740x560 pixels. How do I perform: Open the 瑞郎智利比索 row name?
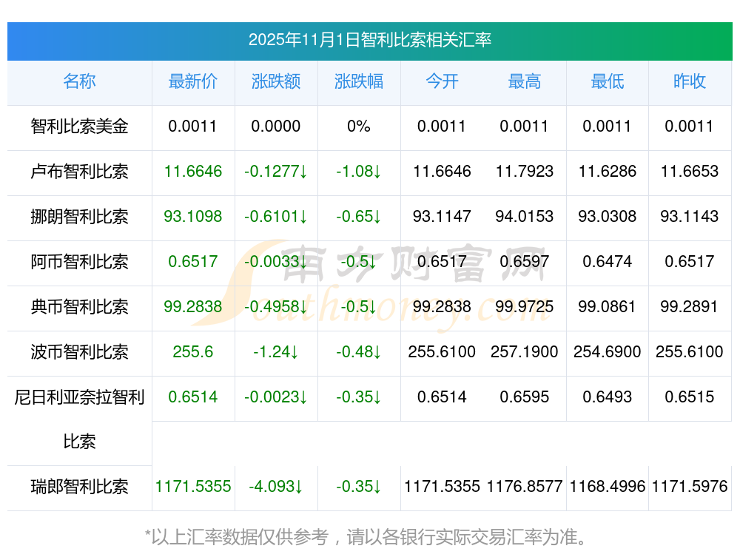coord(79,487)
